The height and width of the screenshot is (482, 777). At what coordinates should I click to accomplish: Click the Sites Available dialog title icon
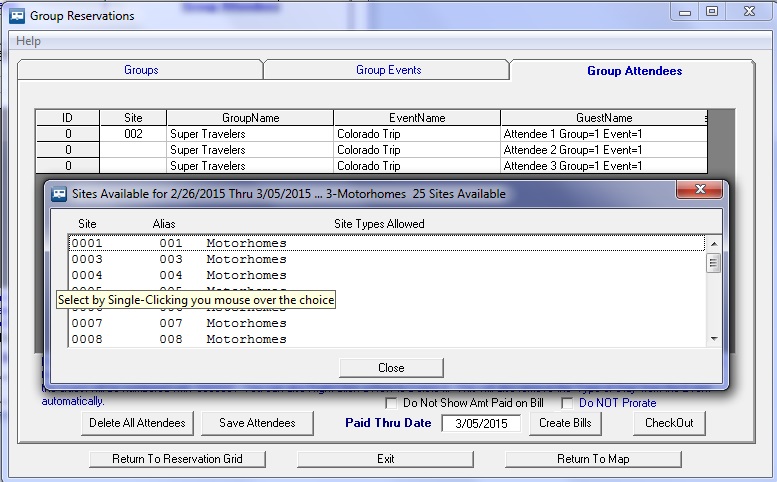coord(59,194)
